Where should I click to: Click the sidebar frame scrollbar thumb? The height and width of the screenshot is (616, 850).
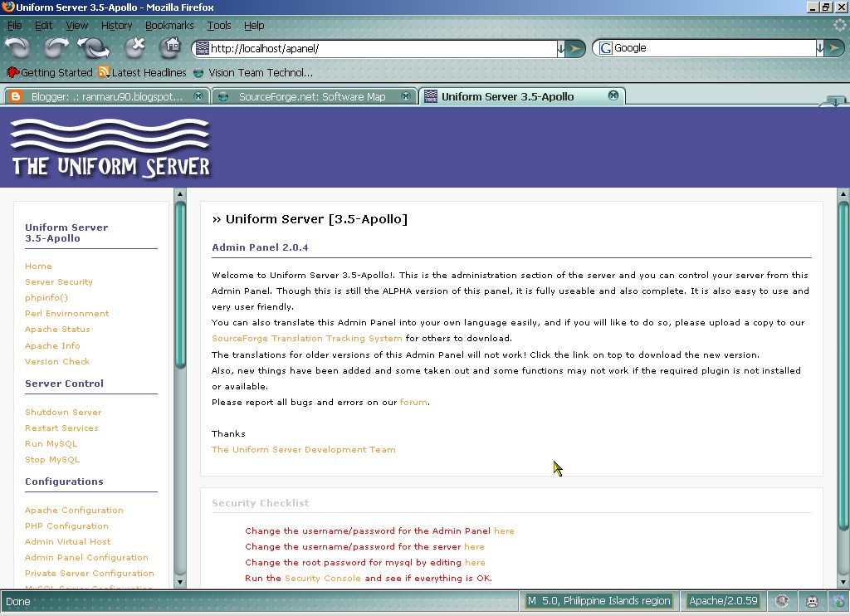(x=180, y=285)
